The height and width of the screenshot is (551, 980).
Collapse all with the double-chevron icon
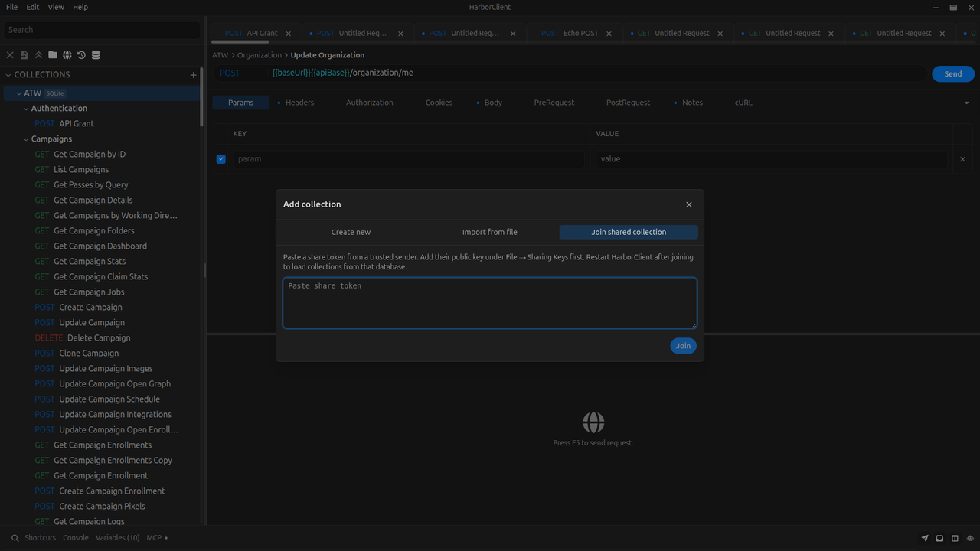pyautogui.click(x=38, y=55)
